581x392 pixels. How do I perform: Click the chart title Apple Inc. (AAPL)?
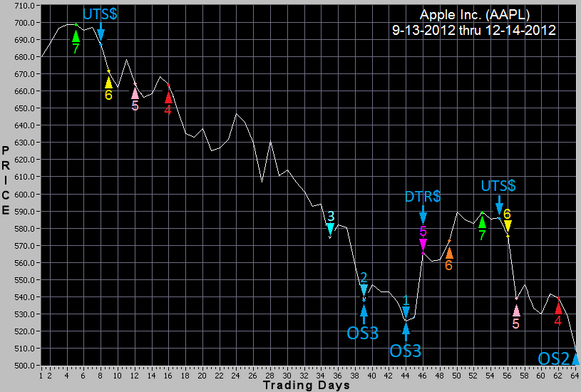474,15
